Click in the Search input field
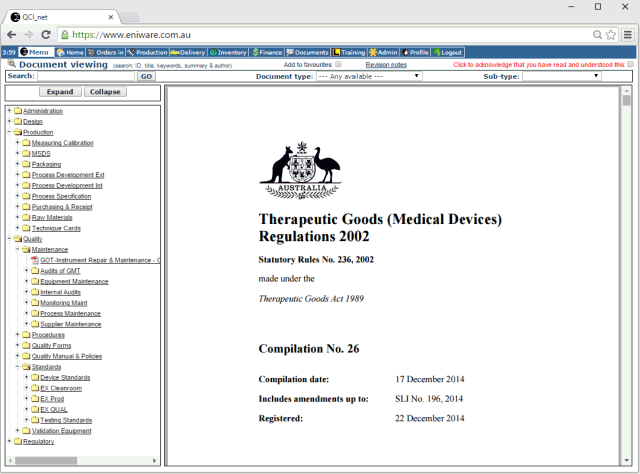 point(86,76)
